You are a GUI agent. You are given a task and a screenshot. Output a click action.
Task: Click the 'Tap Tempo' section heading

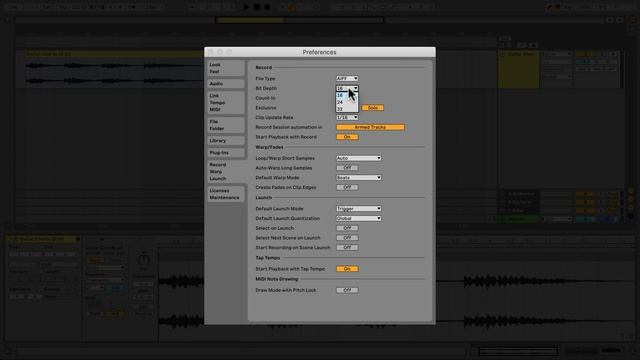[x=268, y=258]
